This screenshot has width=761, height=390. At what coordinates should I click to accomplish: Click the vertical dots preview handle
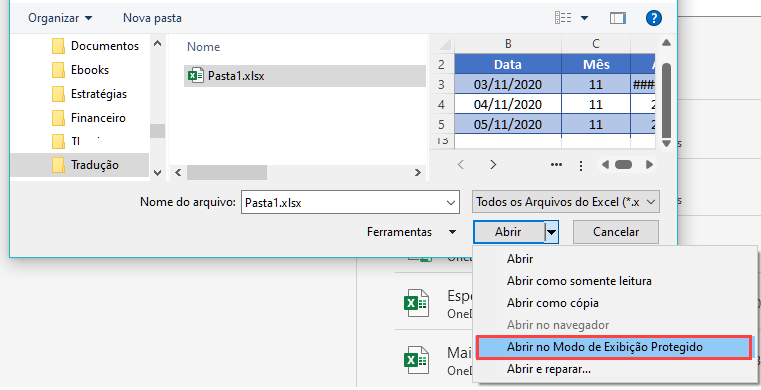[x=580, y=165]
